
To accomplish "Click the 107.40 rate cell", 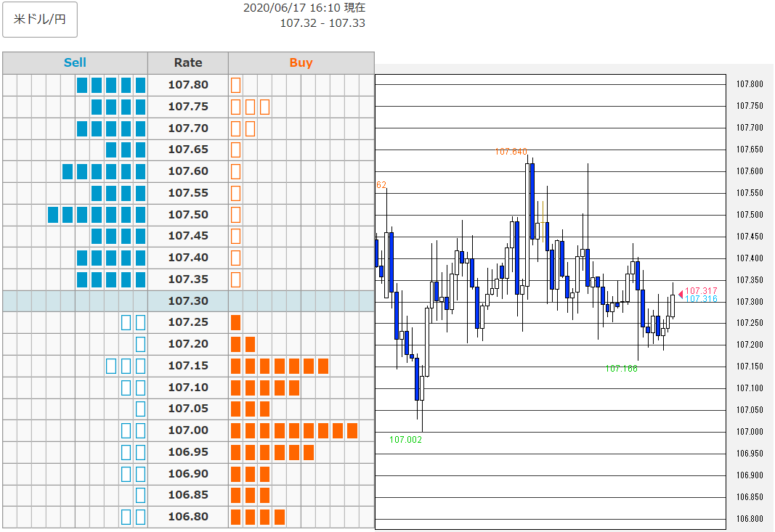I will pyautogui.click(x=188, y=258).
